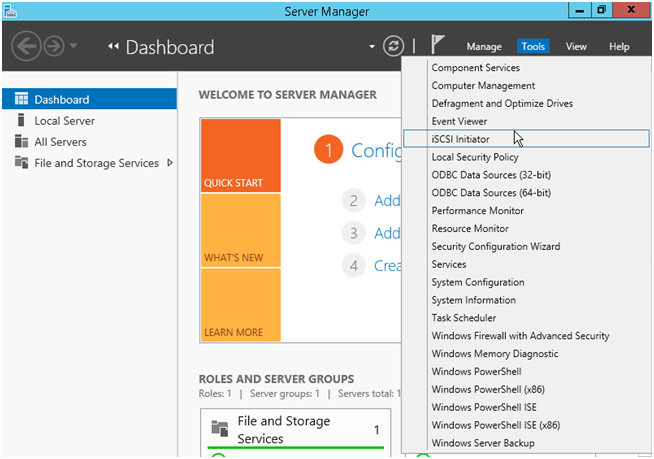The image size is (654, 459).
Task: Click the forward navigation arrow icon
Action: click(x=54, y=47)
